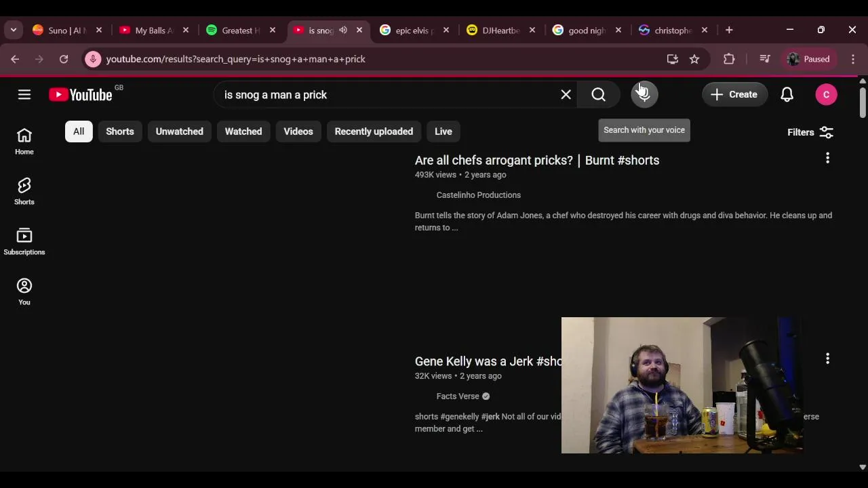The width and height of the screenshot is (868, 488).
Task: Click the scrollbar down arrow
Action: click(863, 467)
